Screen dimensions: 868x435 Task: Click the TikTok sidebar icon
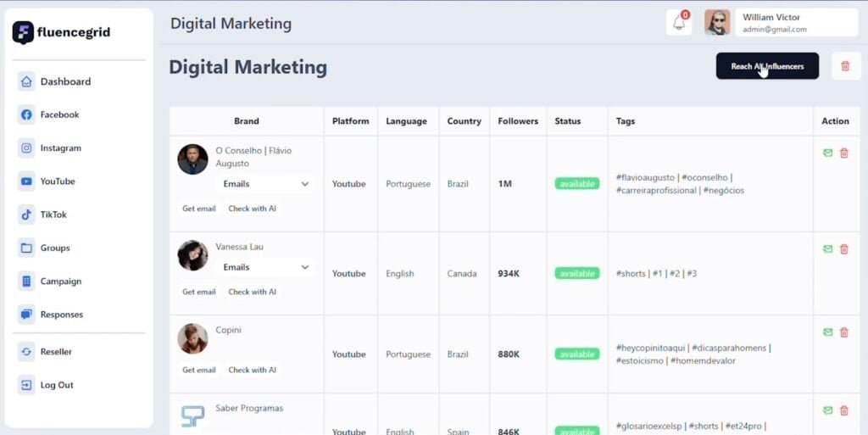click(26, 215)
